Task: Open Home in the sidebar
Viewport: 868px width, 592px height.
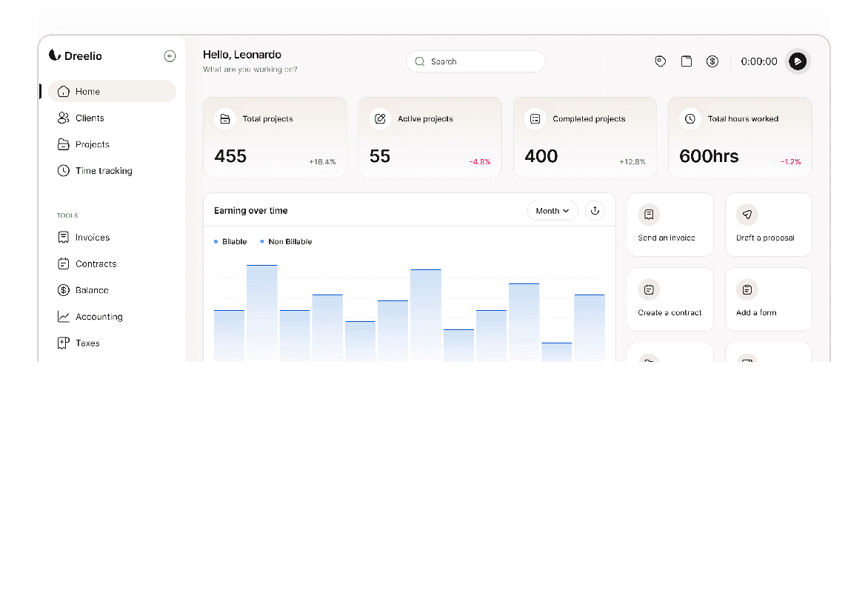Action: coord(112,91)
